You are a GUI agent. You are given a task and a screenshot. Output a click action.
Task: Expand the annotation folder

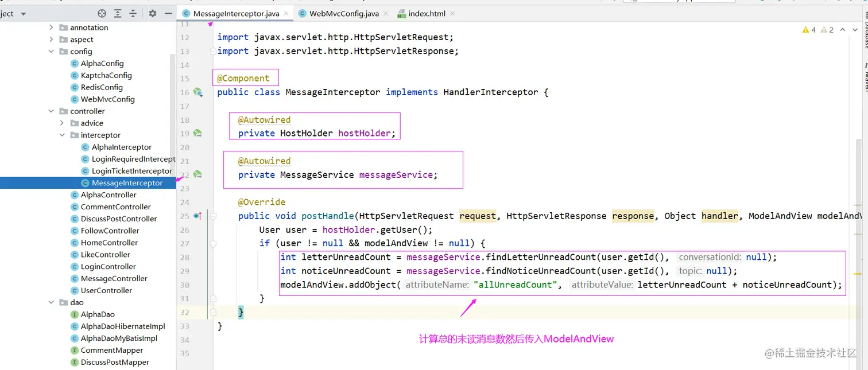[x=51, y=28]
